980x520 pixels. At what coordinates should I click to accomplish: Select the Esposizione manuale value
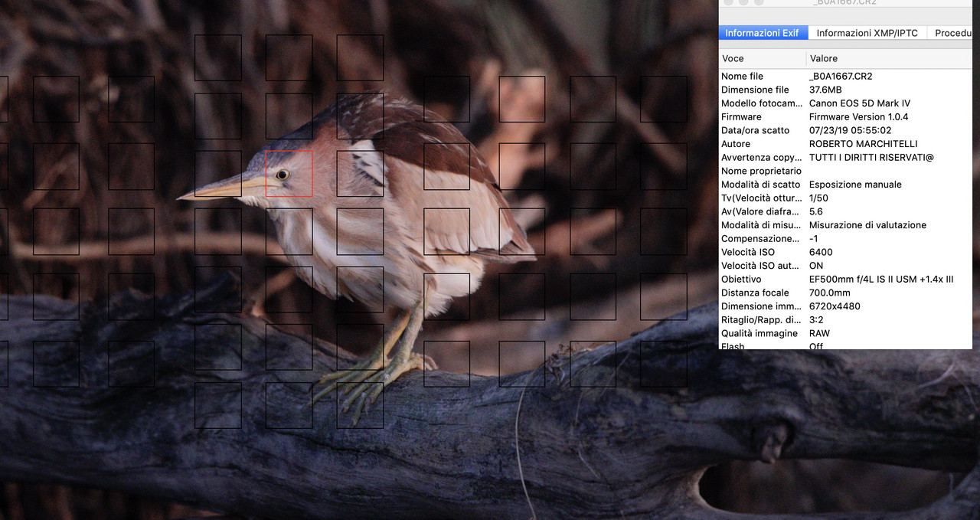pos(855,185)
